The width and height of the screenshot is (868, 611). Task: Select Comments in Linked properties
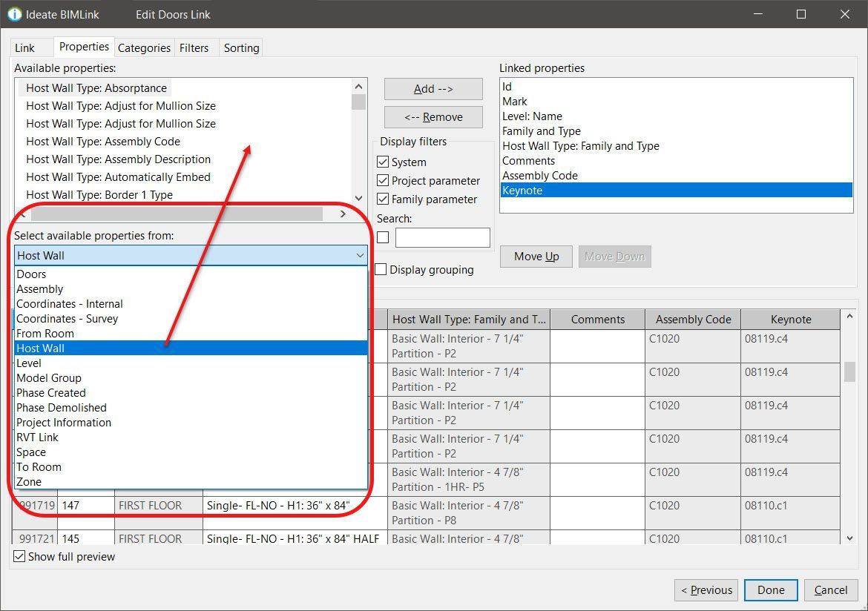coord(676,160)
